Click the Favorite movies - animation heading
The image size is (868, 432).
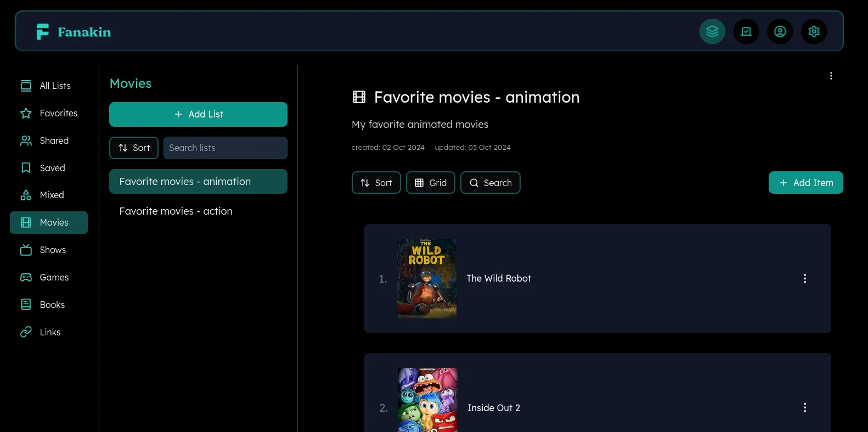(x=477, y=97)
